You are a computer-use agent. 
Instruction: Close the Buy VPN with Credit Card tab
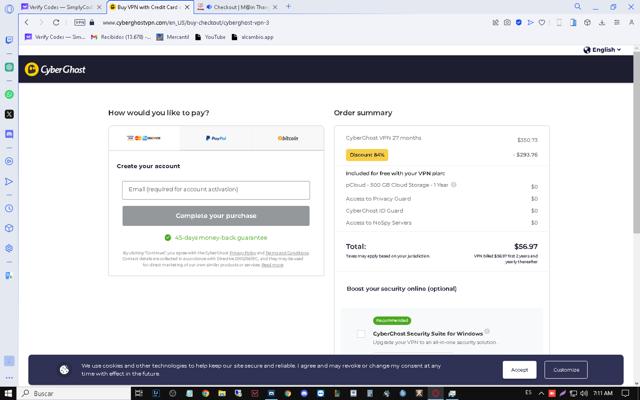187,7
